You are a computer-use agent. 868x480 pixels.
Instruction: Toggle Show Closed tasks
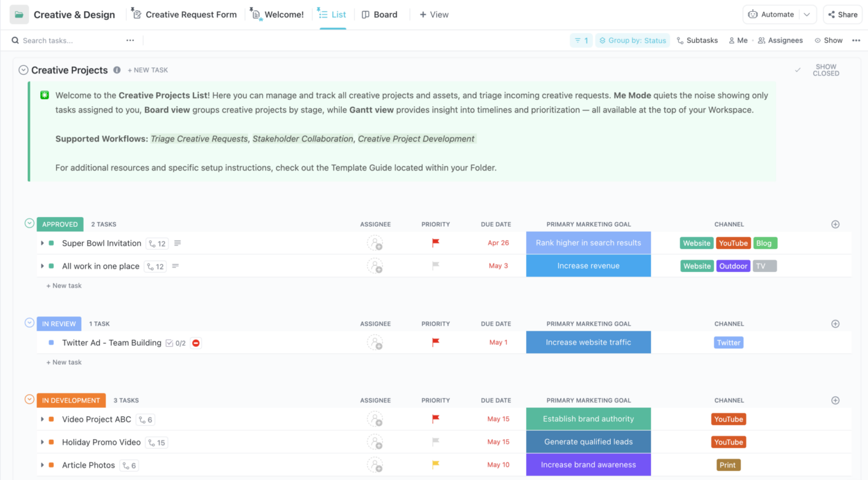(826, 70)
